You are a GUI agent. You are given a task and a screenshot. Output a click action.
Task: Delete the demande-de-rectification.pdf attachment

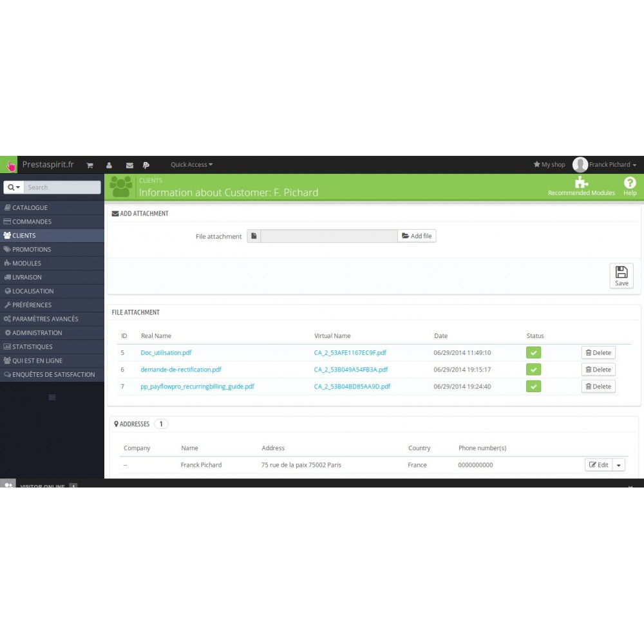coord(598,370)
